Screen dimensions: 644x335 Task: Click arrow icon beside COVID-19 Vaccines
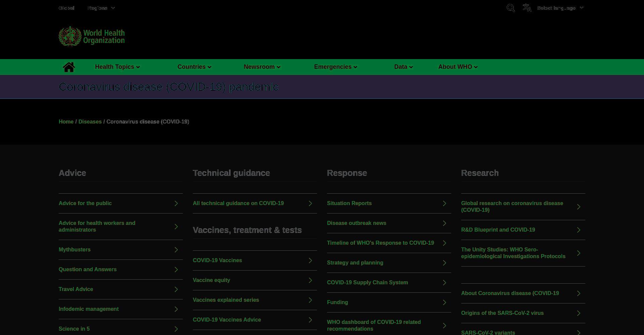pyautogui.click(x=310, y=260)
